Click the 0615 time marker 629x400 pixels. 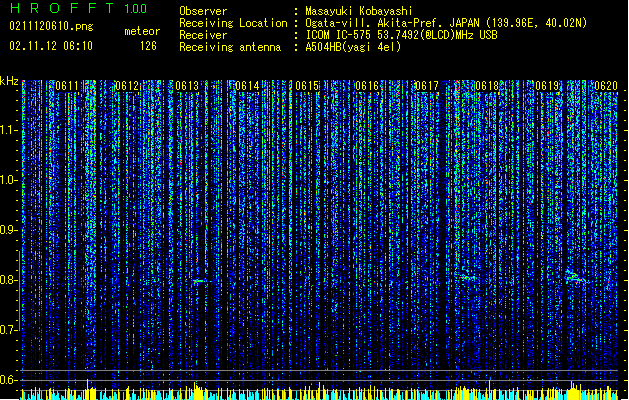point(307,86)
